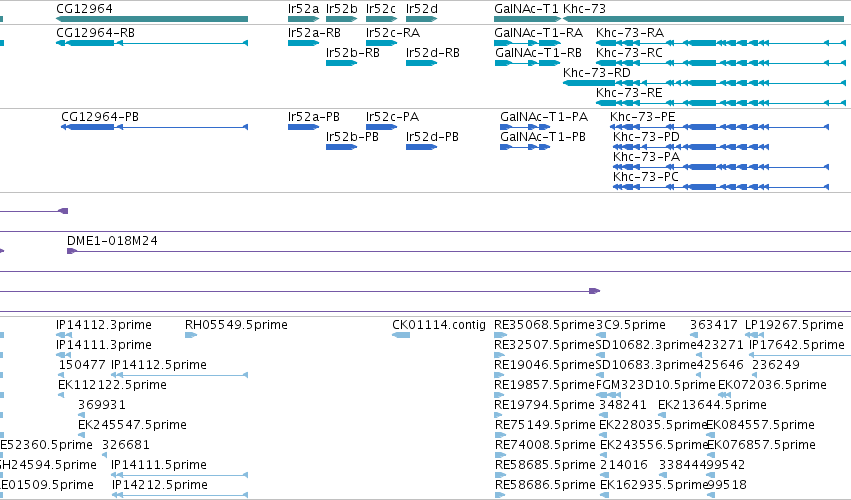
Task: Click transcript Khc-73-RE
Action: [629, 93]
